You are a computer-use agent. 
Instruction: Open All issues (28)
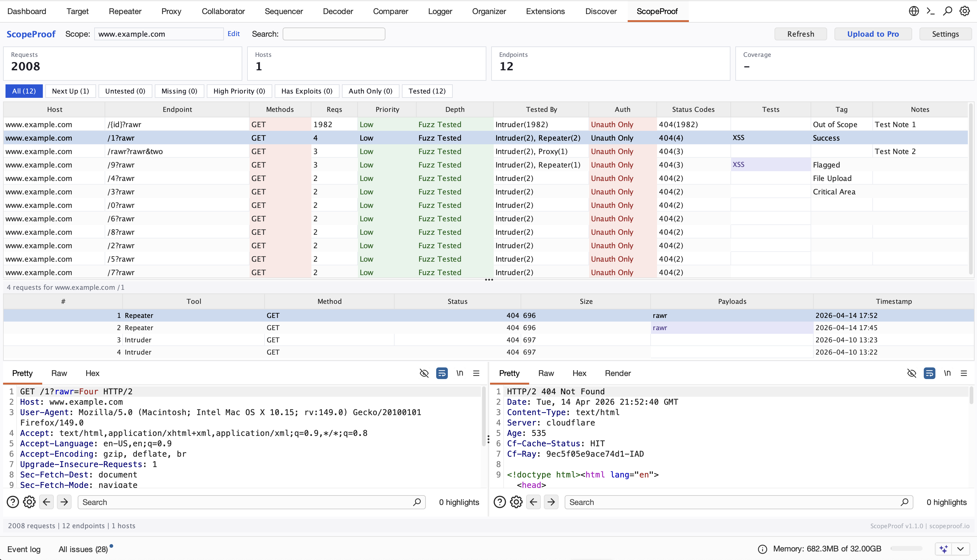click(x=83, y=549)
